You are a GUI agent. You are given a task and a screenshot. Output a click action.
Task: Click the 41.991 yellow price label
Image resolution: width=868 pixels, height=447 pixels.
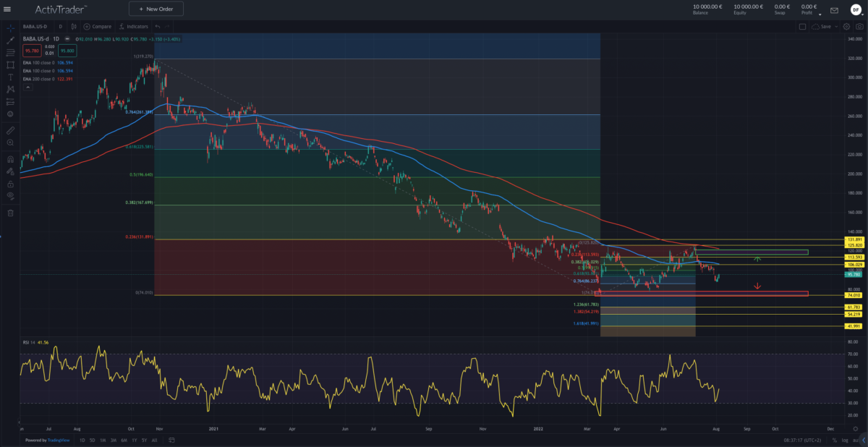854,326
